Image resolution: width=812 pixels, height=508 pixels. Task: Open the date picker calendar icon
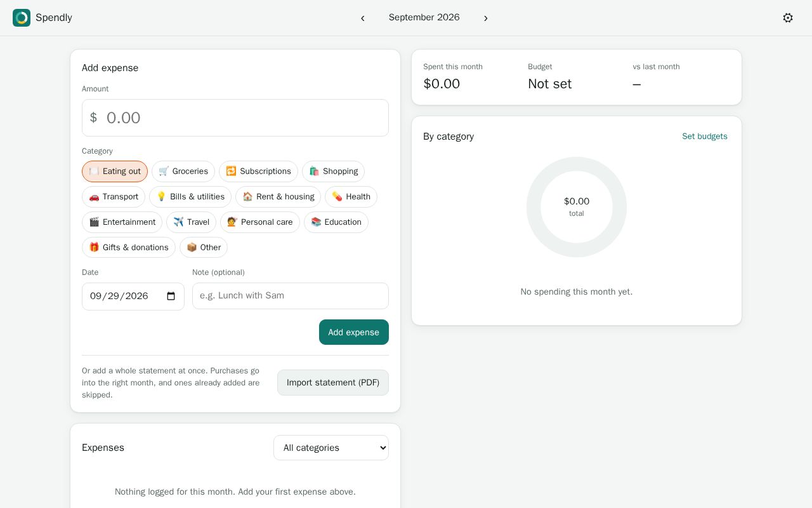coord(171,296)
